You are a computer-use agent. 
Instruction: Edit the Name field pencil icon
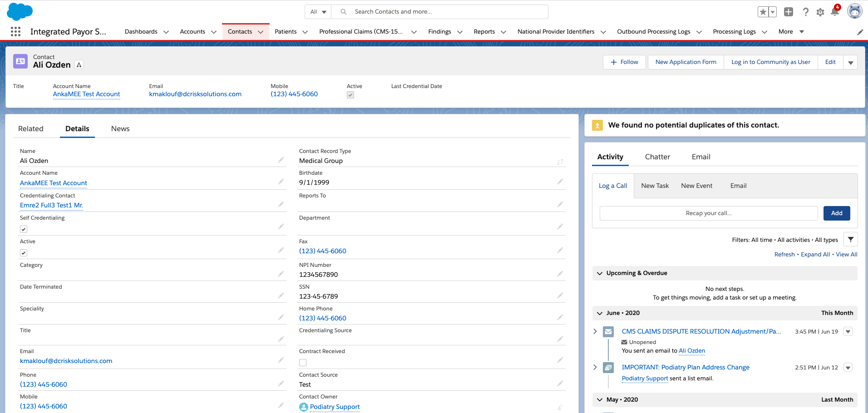[281, 160]
